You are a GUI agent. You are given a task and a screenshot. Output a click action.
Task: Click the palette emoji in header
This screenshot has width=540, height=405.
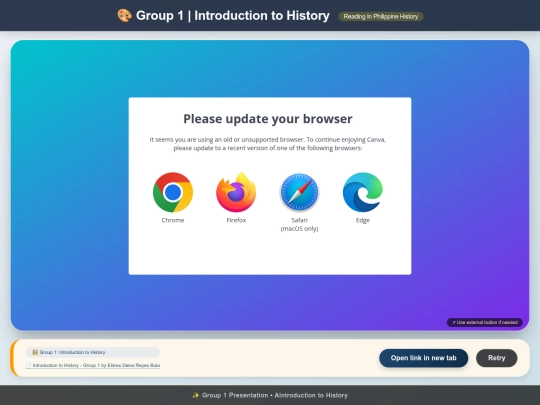pos(124,15)
